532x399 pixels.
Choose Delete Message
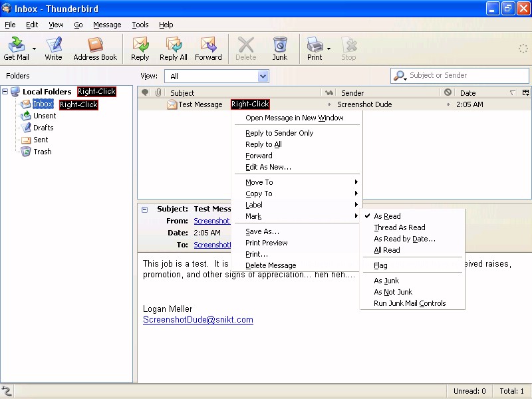[297, 265]
